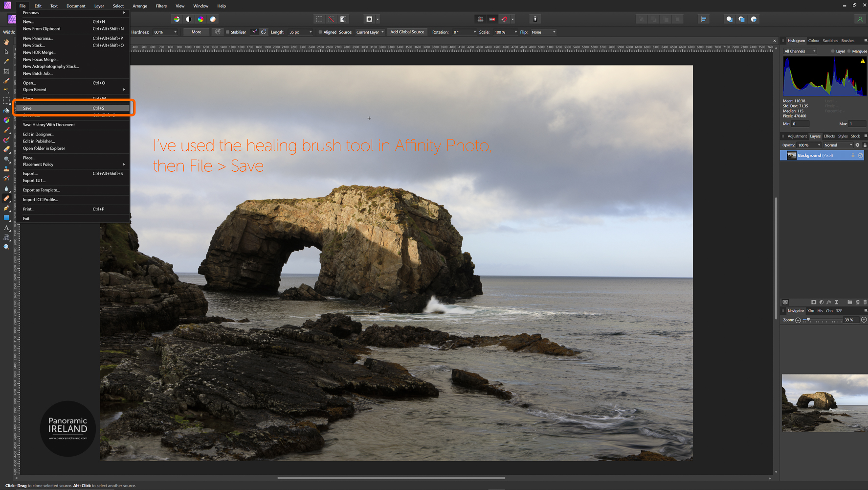
Task: Toggle the Background layer lock icon
Action: 853,156
